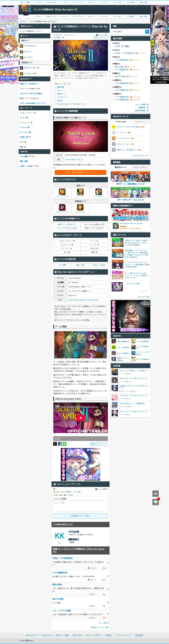
Task: Click the zoom magnifier on game overview image
Action: coord(56,357)
